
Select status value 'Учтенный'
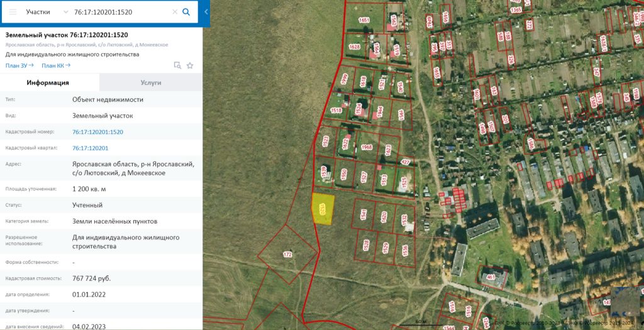87,205
